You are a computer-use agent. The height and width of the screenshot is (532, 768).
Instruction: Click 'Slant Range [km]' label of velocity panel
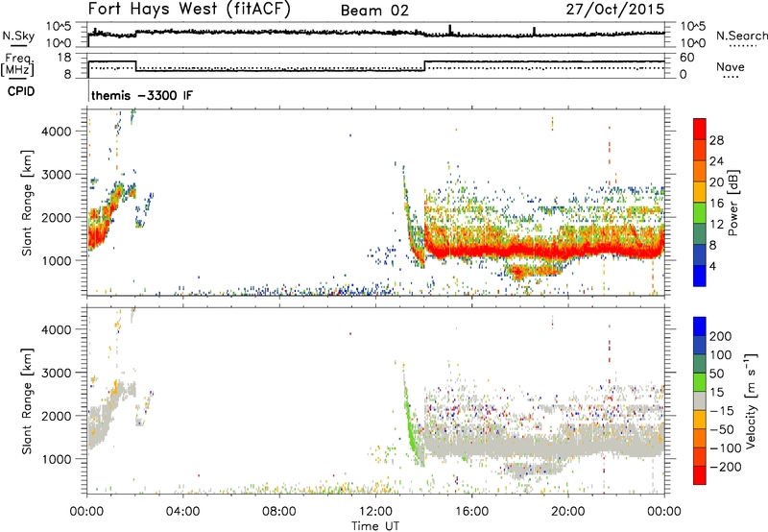point(27,401)
